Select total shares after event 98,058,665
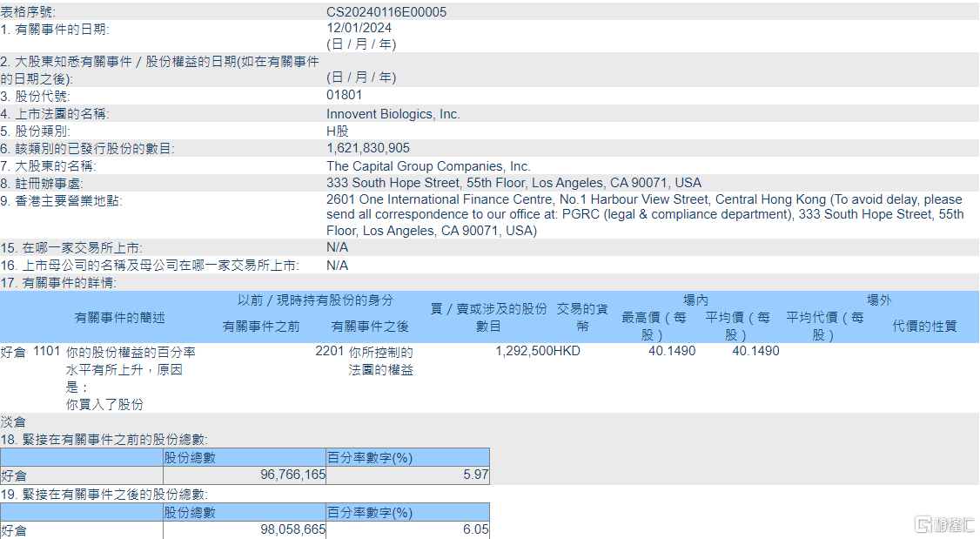980x539 pixels. coord(293,530)
